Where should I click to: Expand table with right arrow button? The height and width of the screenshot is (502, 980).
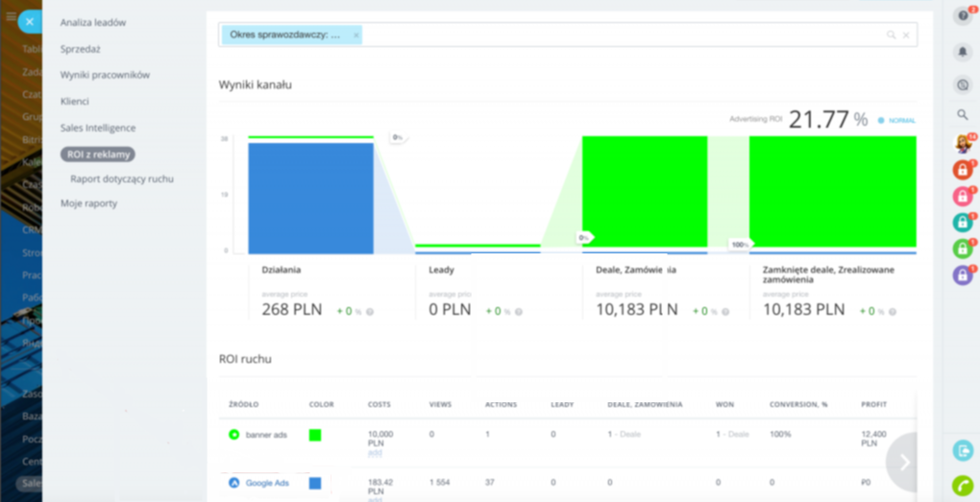[903, 462]
